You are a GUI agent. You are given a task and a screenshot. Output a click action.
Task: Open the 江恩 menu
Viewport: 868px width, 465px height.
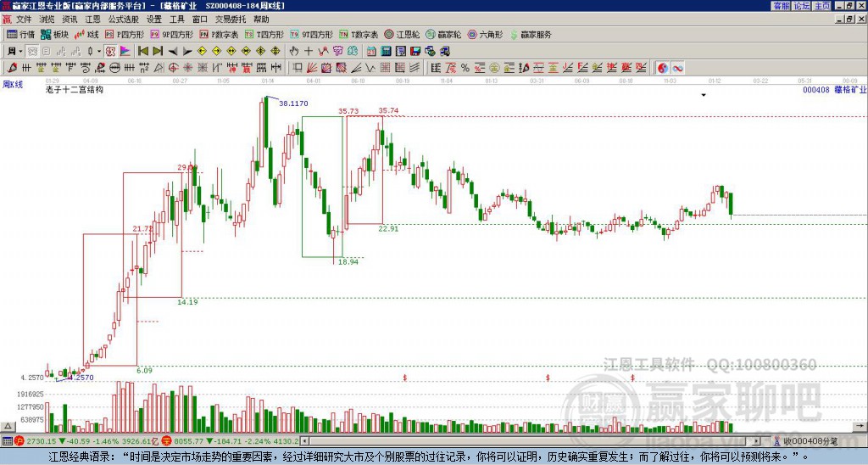pos(93,20)
